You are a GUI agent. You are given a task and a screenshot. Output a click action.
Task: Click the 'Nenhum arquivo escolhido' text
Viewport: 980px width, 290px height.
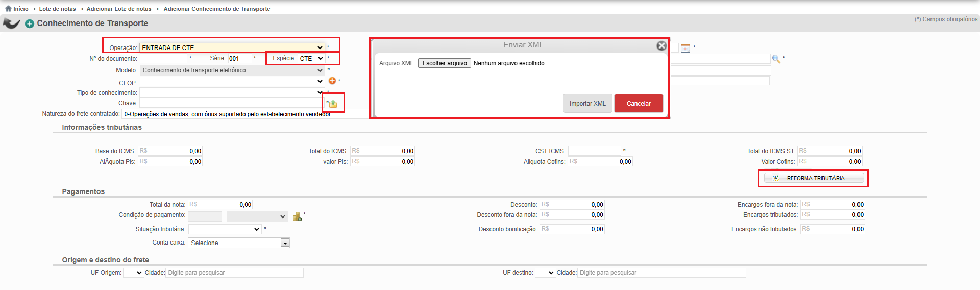(x=509, y=63)
